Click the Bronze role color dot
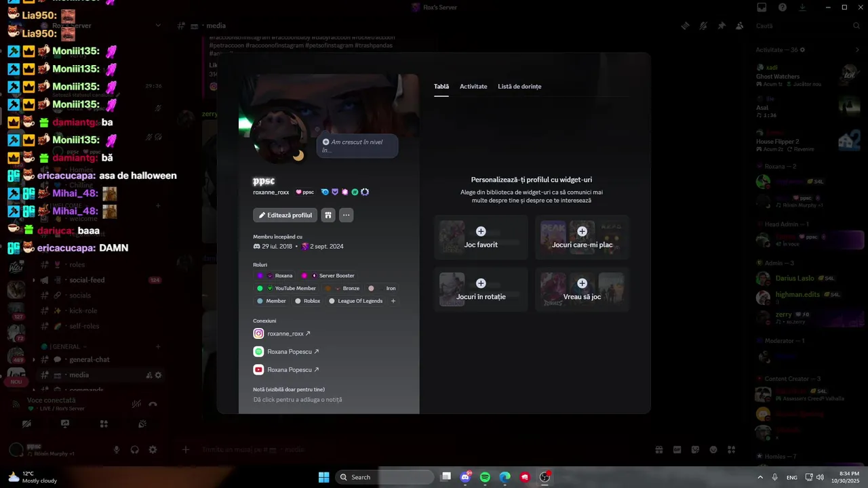Viewport: 868px width, 488px height. (x=328, y=288)
